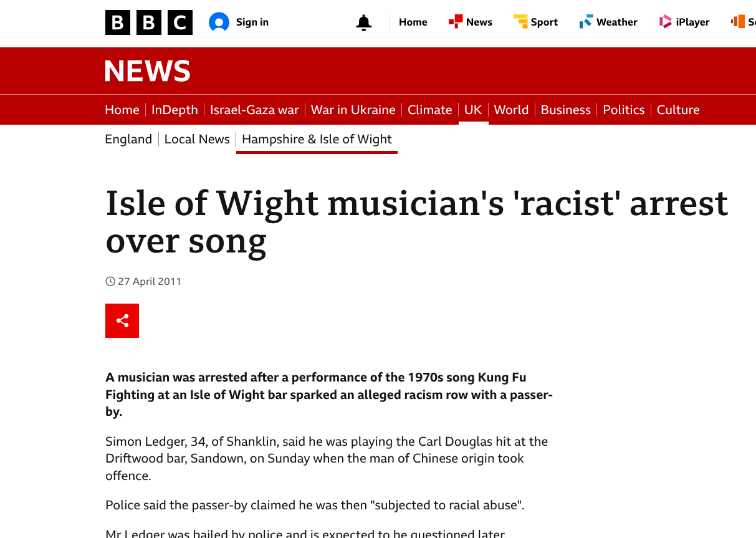The height and width of the screenshot is (538, 756).
Task: Select the UK navigation tab
Action: pyautogui.click(x=473, y=110)
